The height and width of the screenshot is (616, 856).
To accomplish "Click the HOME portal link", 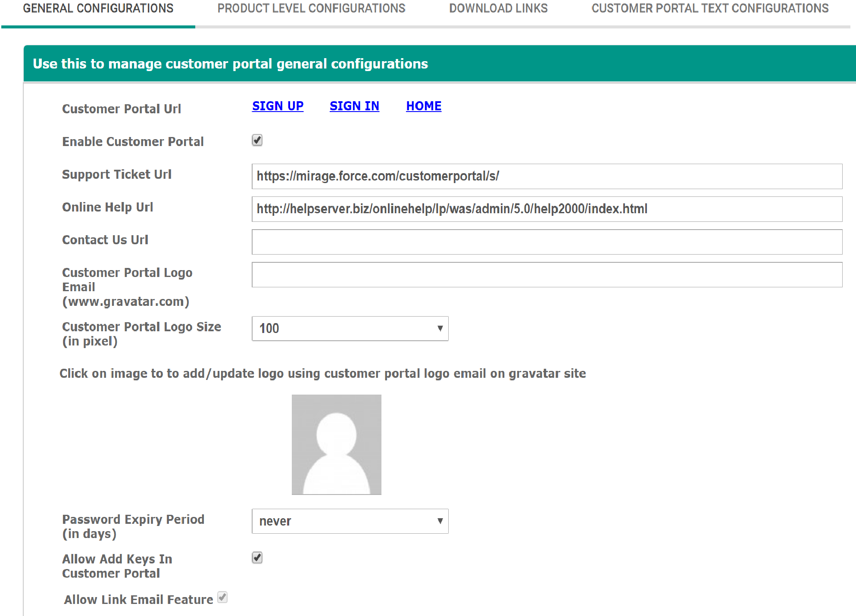I will [423, 106].
